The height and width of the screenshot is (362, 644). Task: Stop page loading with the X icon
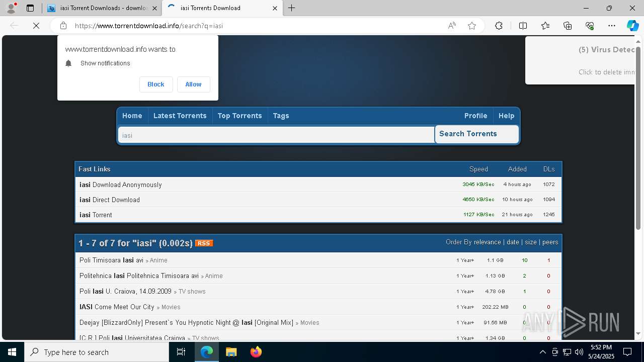coord(36,26)
